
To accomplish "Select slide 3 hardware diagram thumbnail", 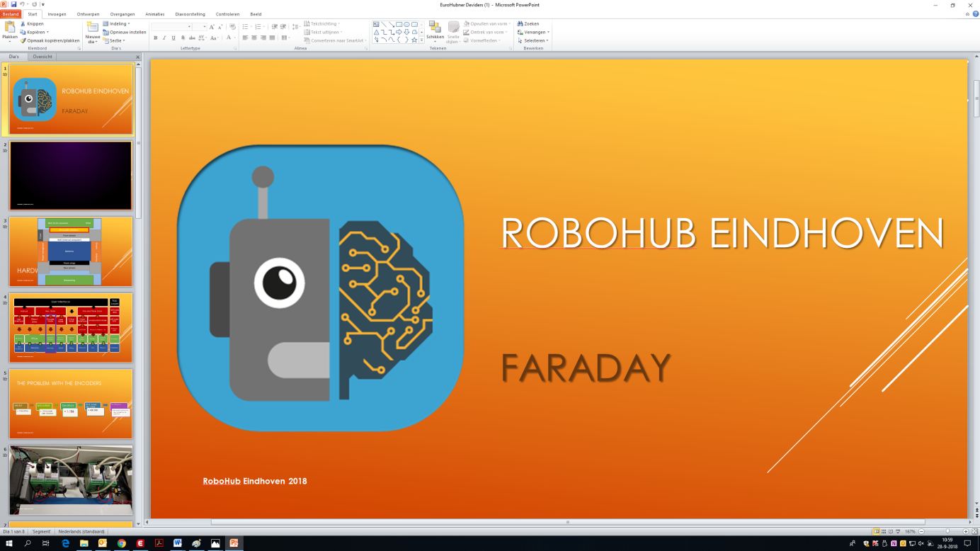I will click(x=71, y=252).
